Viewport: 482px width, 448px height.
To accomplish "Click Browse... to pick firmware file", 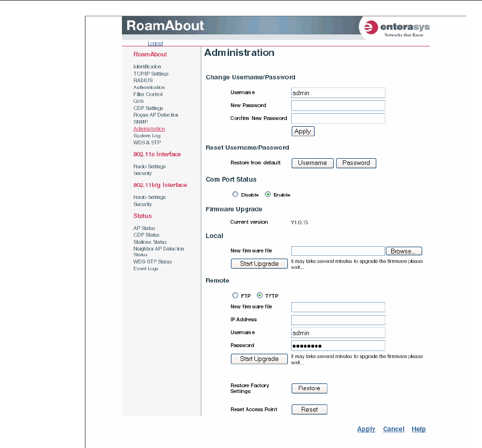I will point(404,251).
